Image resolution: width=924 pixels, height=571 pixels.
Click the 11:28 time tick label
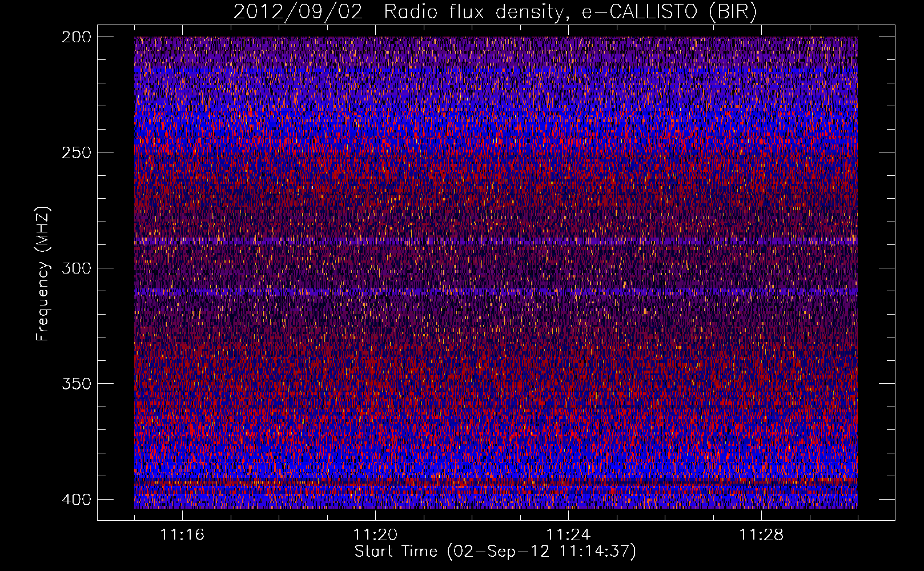(x=761, y=535)
